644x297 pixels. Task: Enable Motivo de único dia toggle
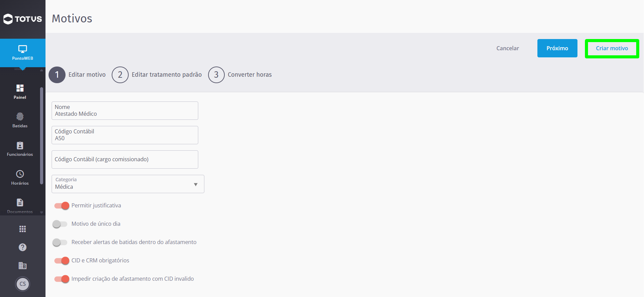60,224
